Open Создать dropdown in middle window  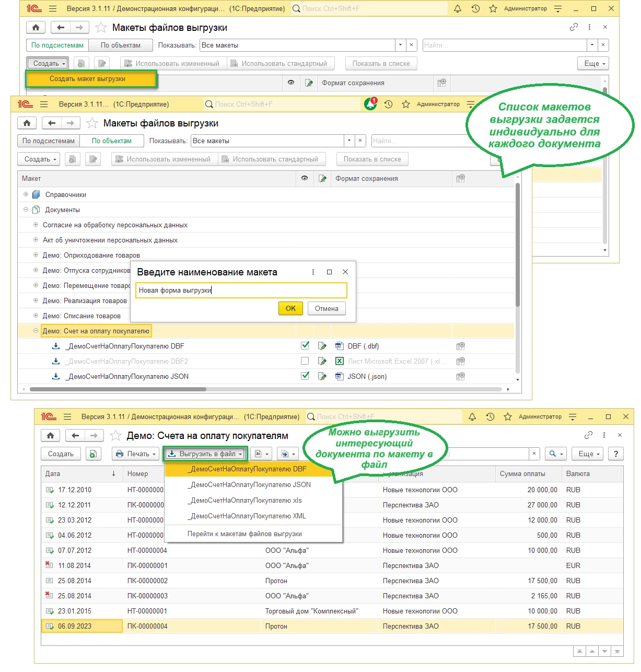tap(39, 159)
